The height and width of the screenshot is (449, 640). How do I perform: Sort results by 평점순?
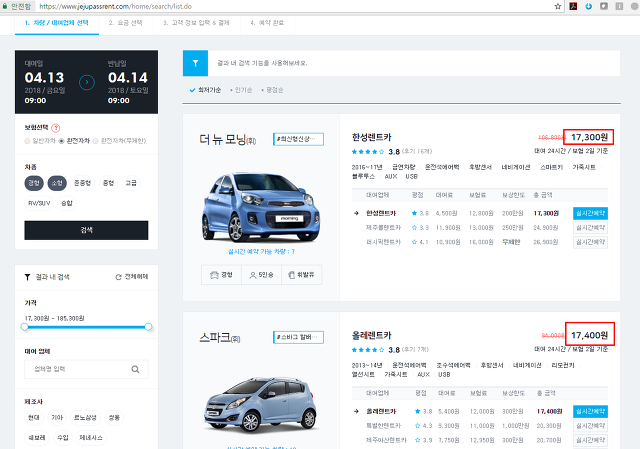click(272, 90)
